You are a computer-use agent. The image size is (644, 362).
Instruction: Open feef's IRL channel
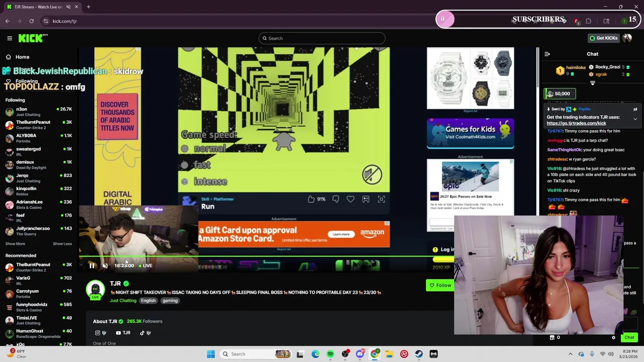pos(39,218)
